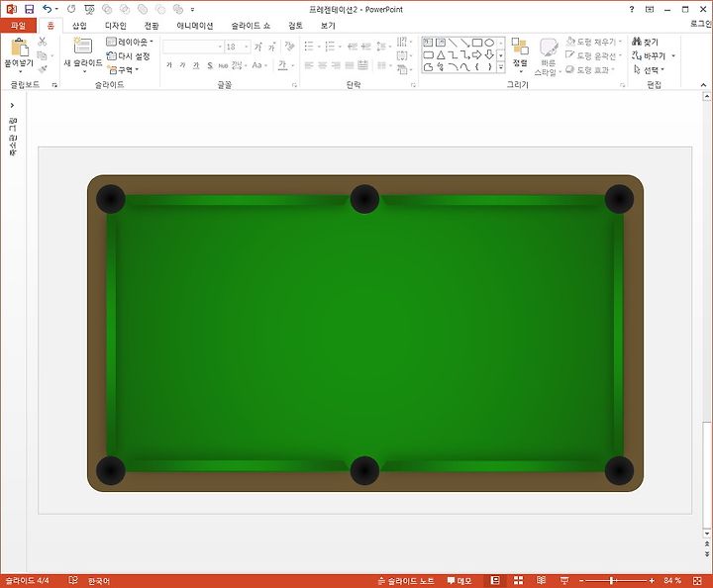Open Shape Effects (도형 효과) dropdown
The height and width of the screenshot is (588, 713).
point(590,70)
